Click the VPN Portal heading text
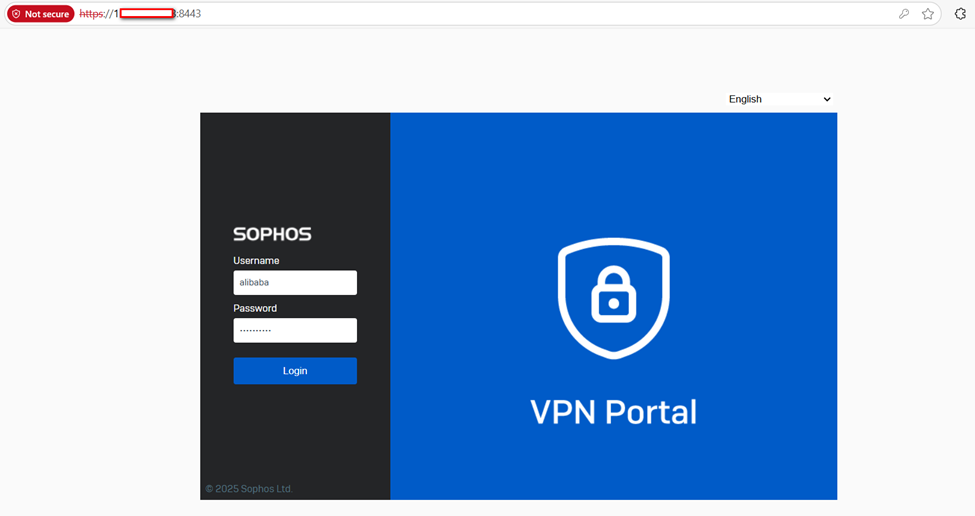This screenshot has height=516, width=975. [613, 412]
